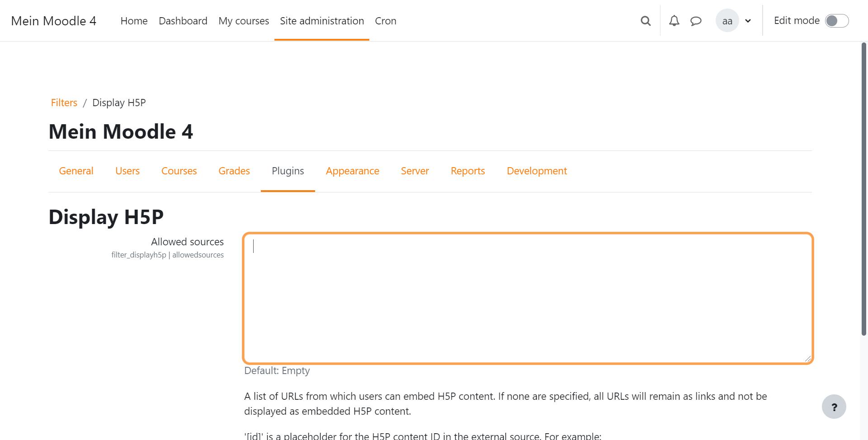
Task: Click the Mein Moodle 4 site brand
Action: 54,21
